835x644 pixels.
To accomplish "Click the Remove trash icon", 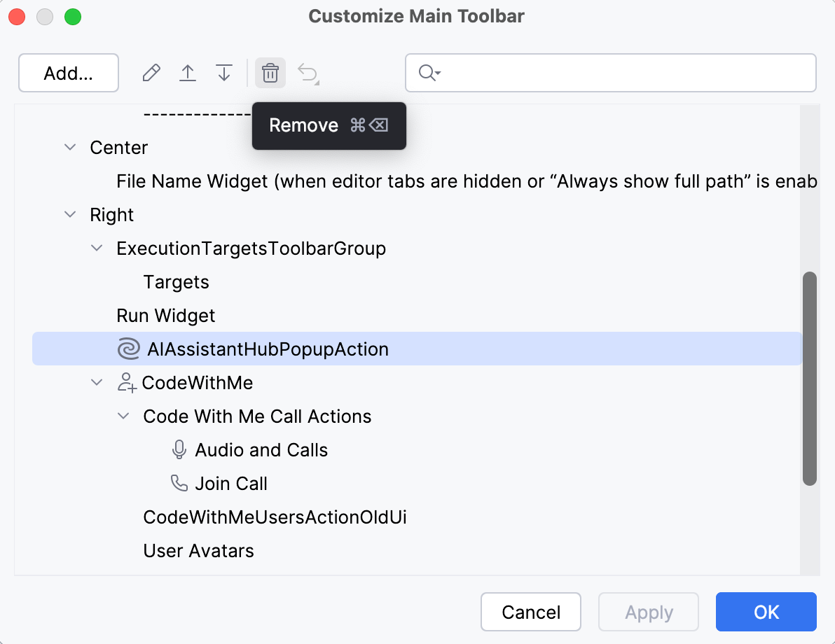I will click(x=270, y=73).
